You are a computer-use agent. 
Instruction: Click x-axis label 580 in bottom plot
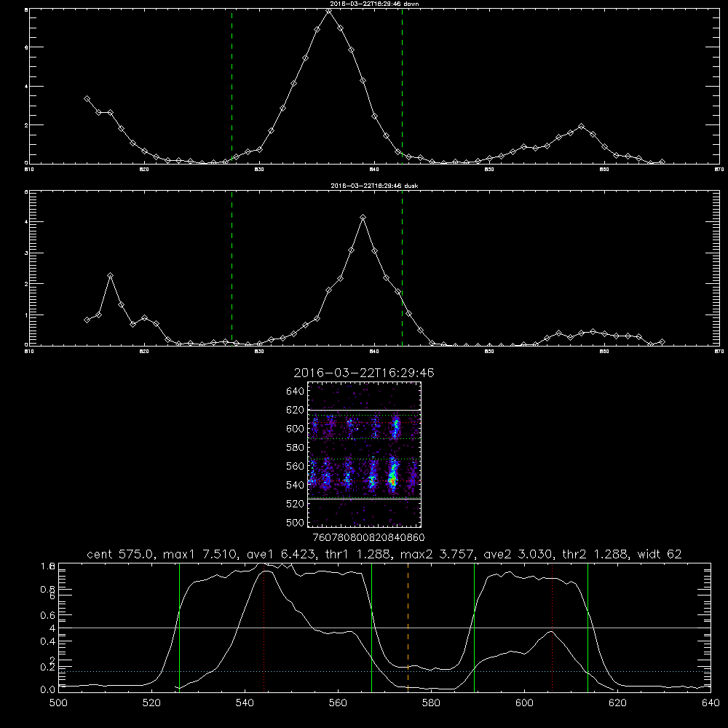pos(431,703)
